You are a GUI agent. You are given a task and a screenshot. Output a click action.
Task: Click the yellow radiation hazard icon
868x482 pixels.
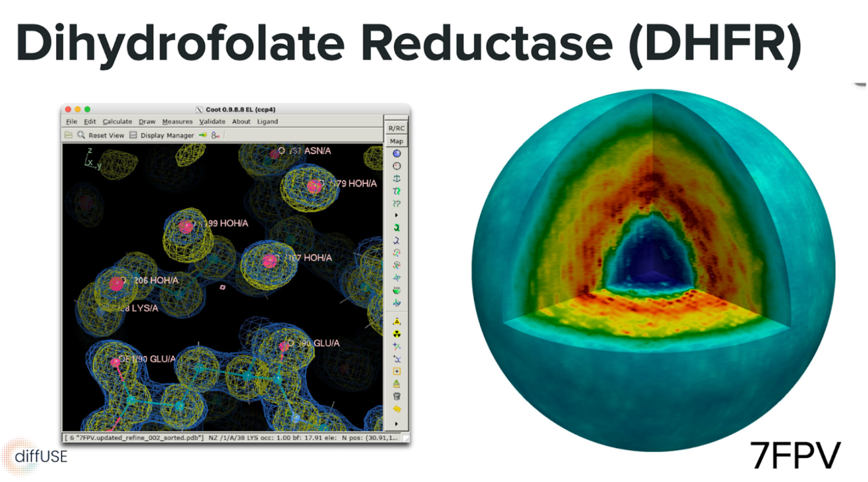[397, 333]
